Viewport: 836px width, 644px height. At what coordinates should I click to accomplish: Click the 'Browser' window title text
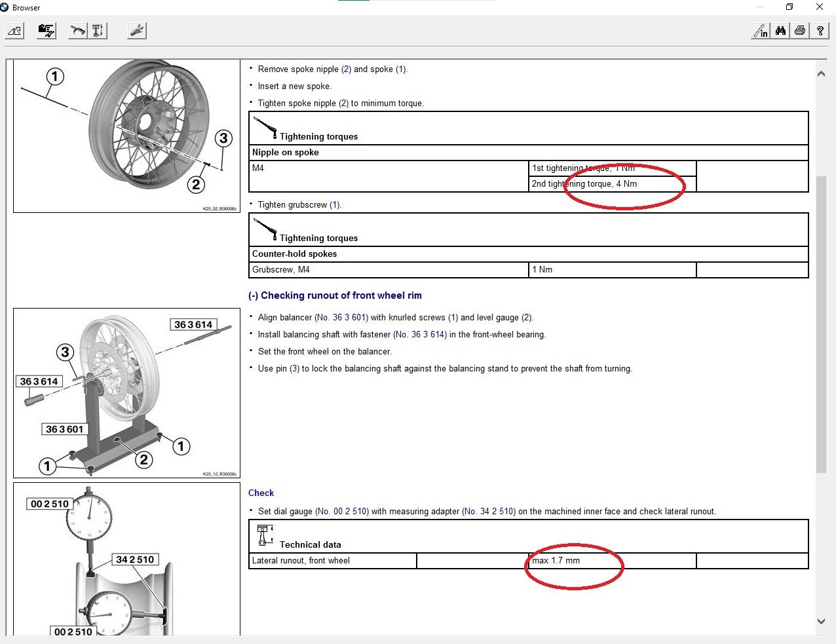click(x=26, y=8)
